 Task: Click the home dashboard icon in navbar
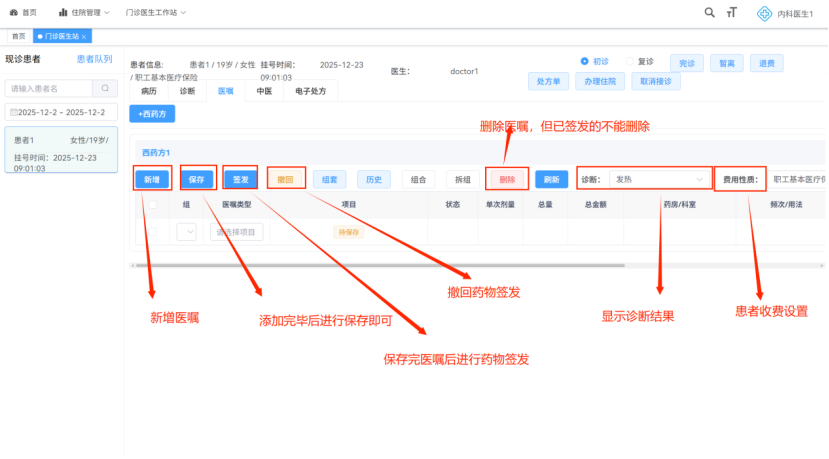coord(14,12)
